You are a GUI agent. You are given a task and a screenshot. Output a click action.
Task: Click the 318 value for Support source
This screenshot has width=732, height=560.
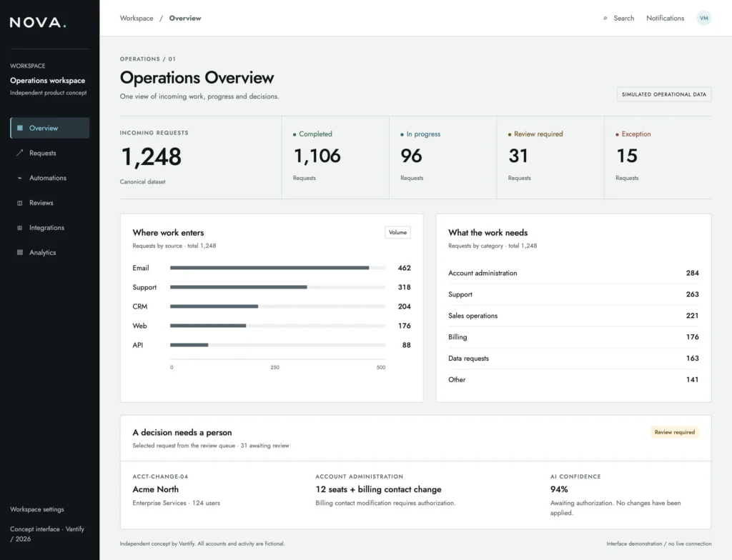coord(405,287)
